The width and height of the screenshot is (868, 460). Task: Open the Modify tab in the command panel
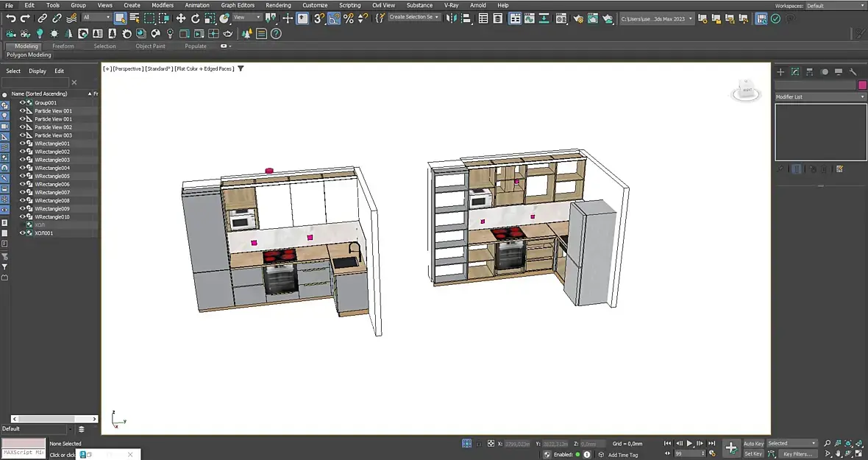[x=795, y=72]
